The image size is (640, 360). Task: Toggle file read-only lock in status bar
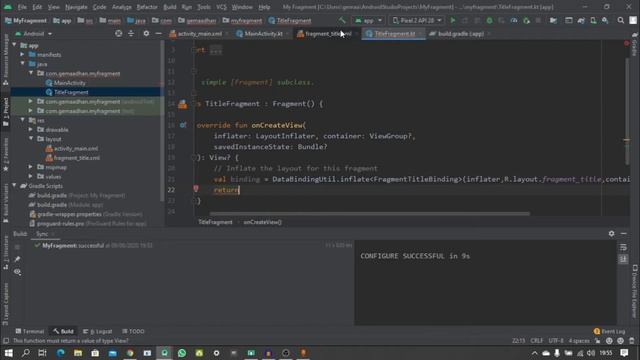tap(598, 341)
